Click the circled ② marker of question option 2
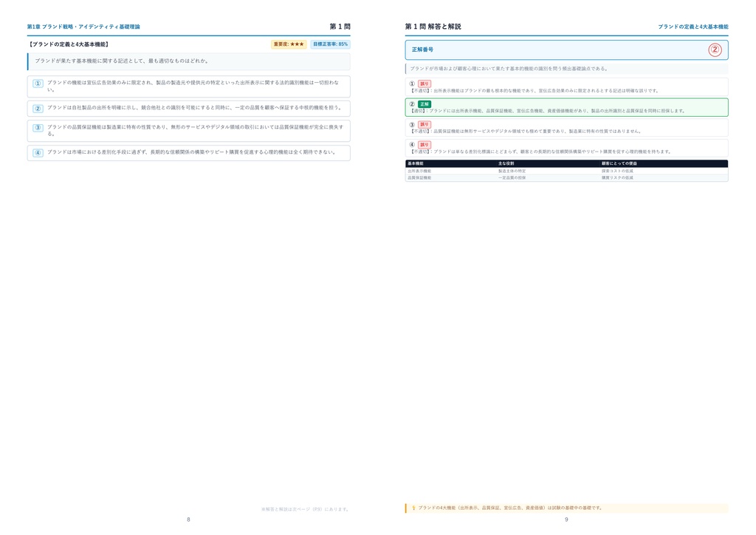The height and width of the screenshot is (535, 756). [38, 109]
